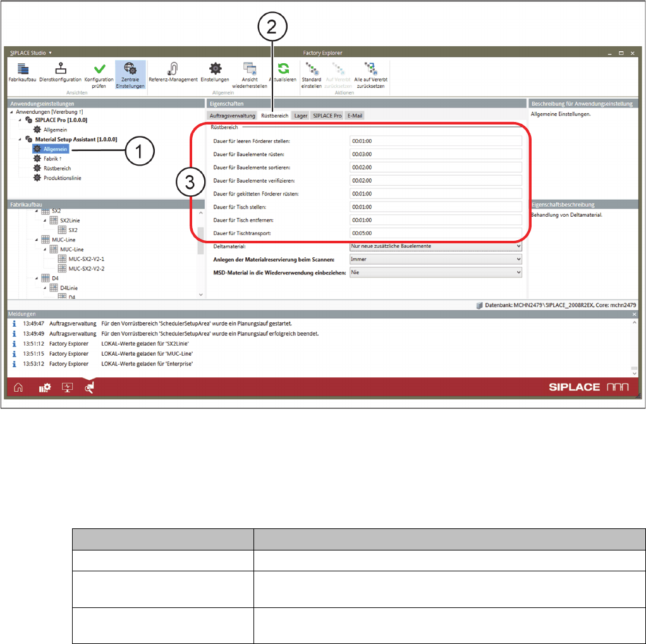This screenshot has height=644, width=646.
Task: Select SX2Linie in Fabrikaufbau tree
Action: click(x=70, y=221)
